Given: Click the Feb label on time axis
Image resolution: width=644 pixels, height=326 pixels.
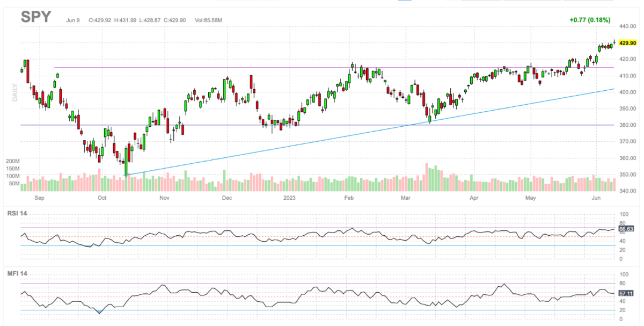Looking at the screenshot, I should (348, 198).
